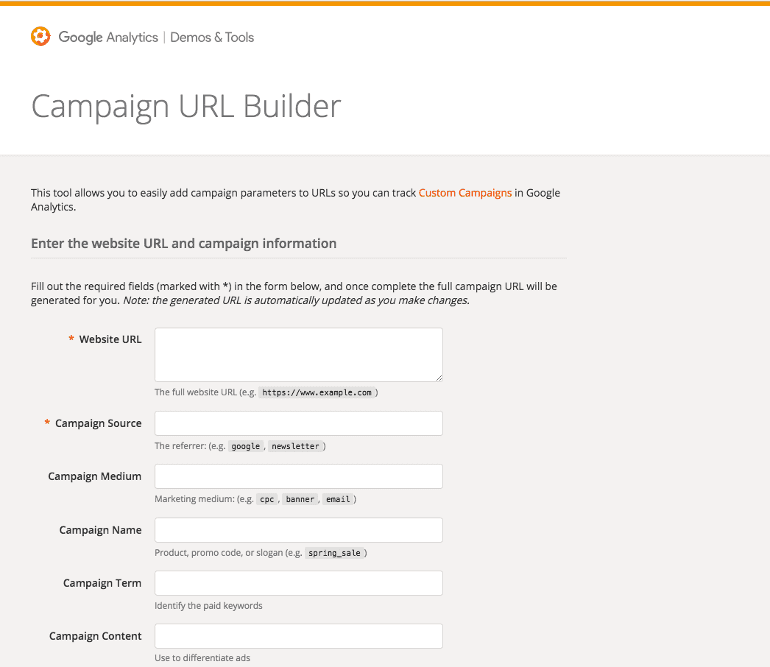This screenshot has height=667, width=770.
Task: Click the Website URL textarea resize handle
Action: [439, 378]
